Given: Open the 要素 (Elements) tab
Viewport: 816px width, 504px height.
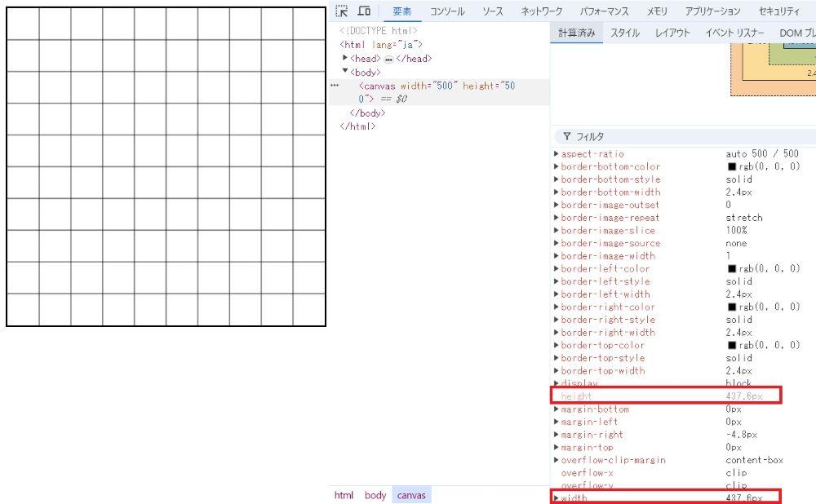Looking at the screenshot, I should (402, 11).
